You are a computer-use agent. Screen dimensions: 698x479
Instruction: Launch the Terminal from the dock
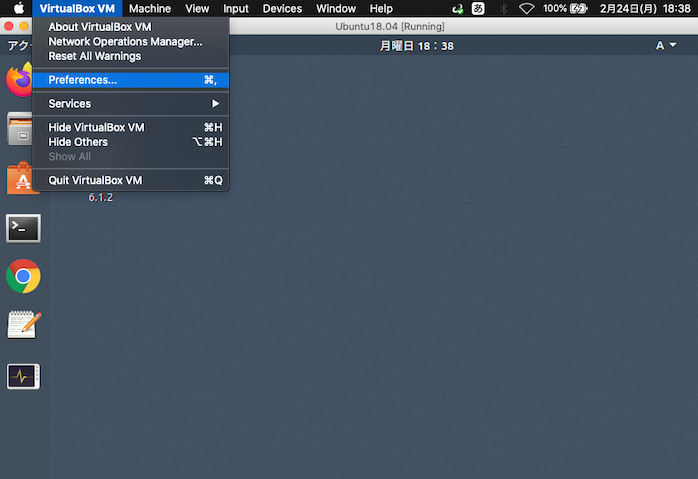point(23,228)
